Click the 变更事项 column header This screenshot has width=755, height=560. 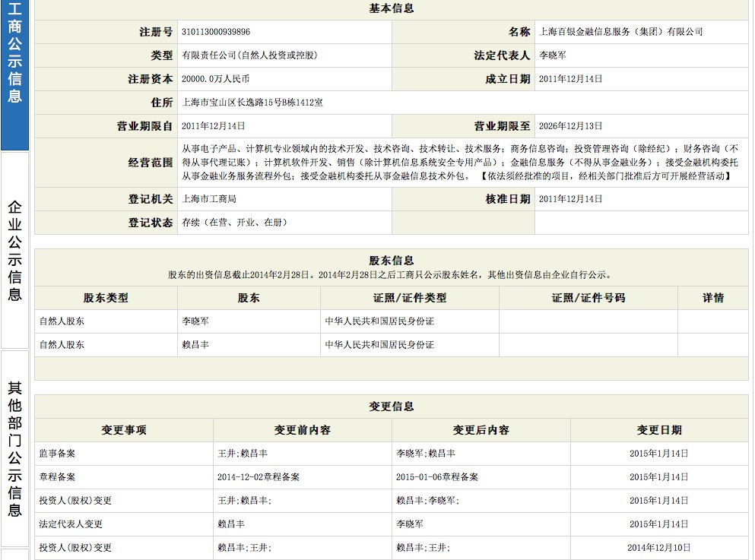coord(124,430)
